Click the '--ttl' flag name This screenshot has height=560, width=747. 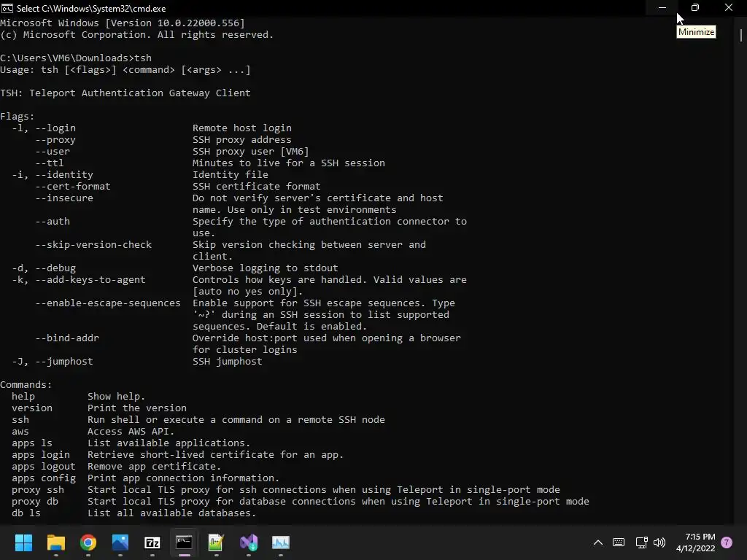[50, 163]
